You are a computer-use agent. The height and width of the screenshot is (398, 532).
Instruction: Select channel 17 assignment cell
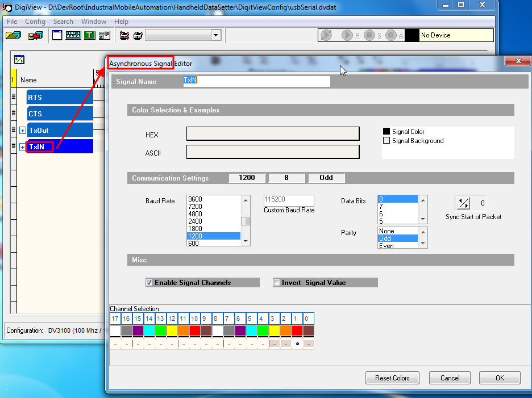[x=115, y=343]
